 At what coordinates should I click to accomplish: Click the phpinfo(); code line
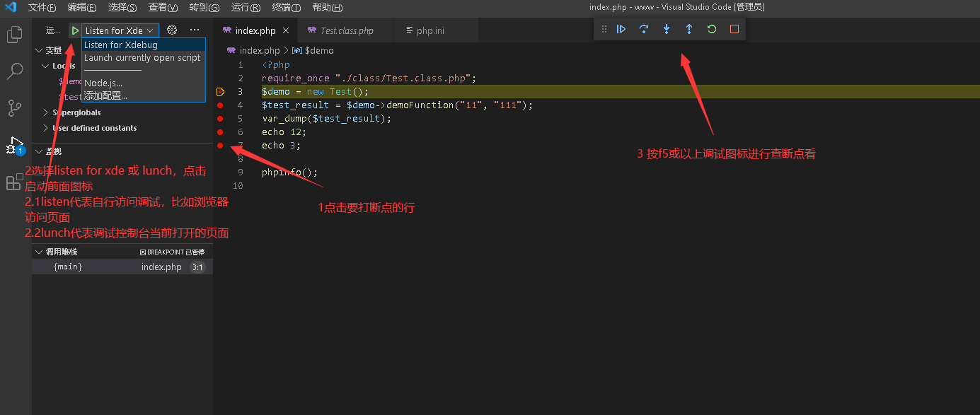(x=289, y=173)
